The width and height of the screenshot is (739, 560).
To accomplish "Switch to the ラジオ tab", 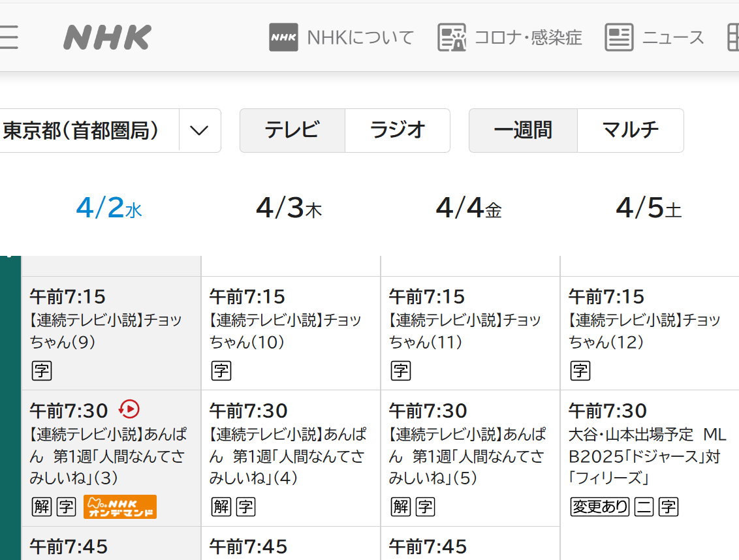I will pos(398,131).
